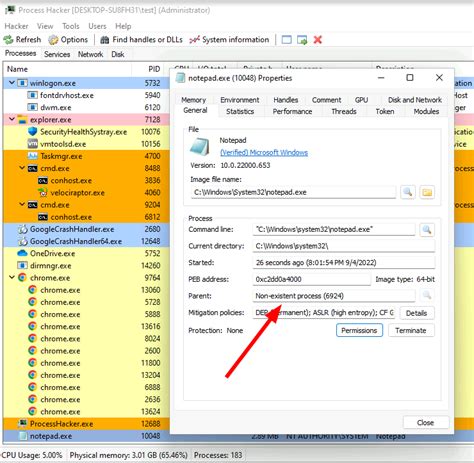This screenshot has height=463, width=474.
Task: Click the Terminate button
Action: [411, 330]
